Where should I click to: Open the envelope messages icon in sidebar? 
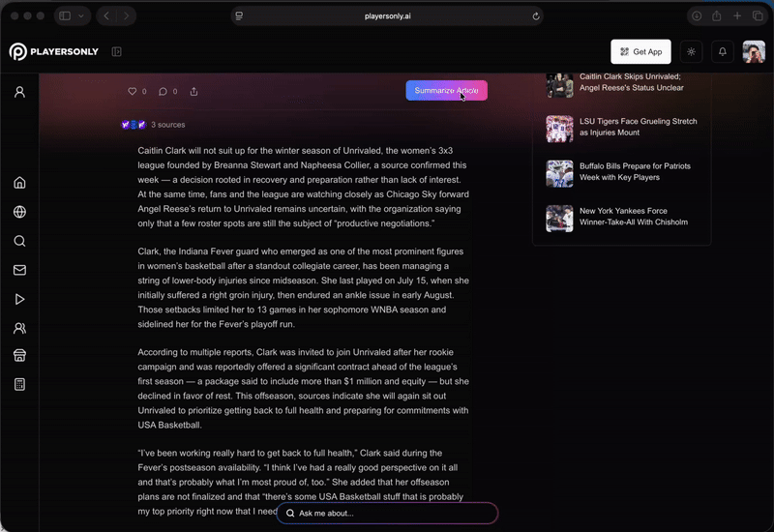pyautogui.click(x=19, y=271)
